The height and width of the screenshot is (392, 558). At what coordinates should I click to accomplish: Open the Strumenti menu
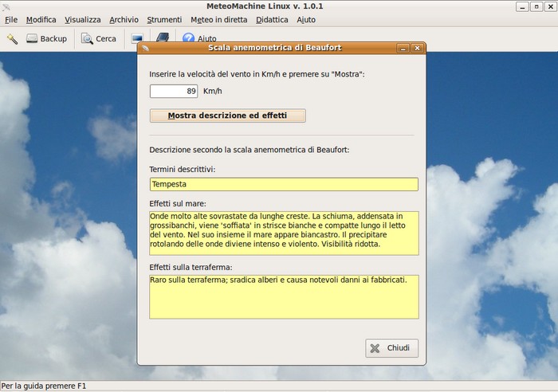(164, 20)
